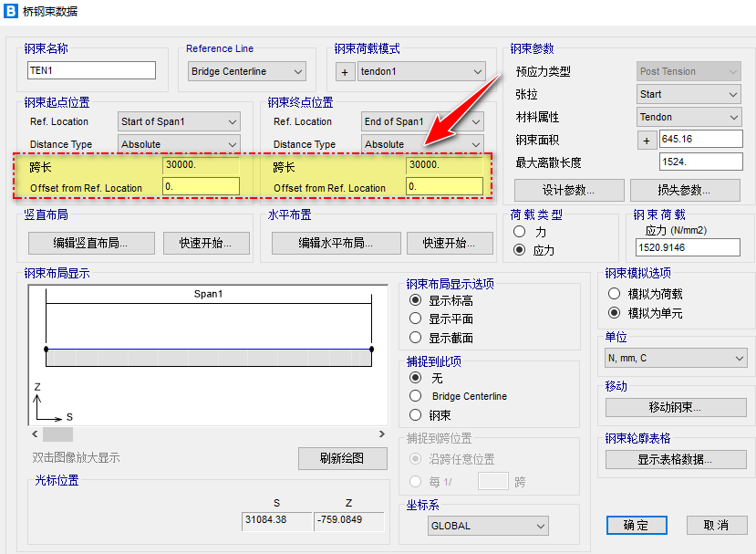Select the 应力 load type radio button

pyautogui.click(x=520, y=250)
